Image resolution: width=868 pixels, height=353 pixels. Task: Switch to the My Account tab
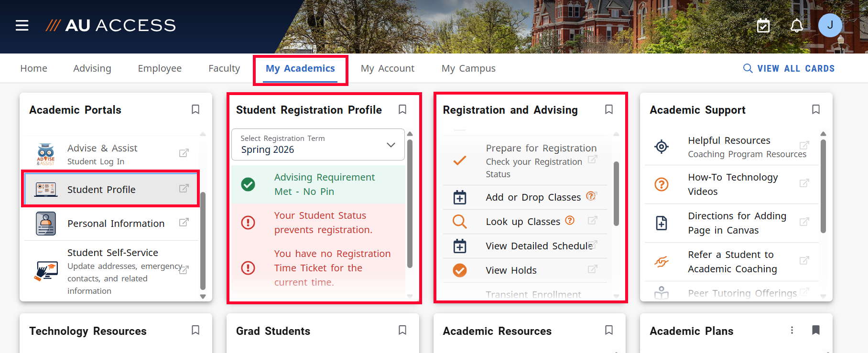[388, 68]
